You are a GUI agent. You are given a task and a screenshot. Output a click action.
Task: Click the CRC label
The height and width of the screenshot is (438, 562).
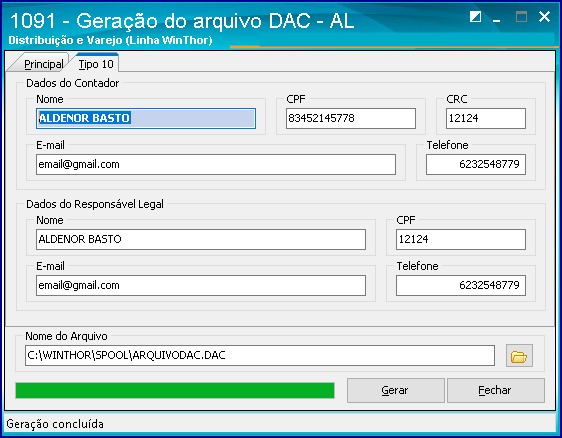[457, 99]
